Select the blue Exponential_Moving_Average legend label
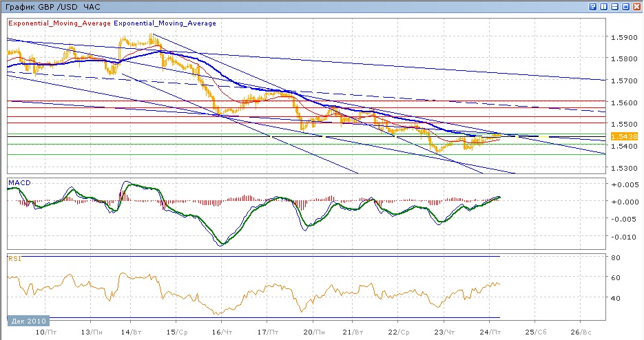644x340 pixels. [165, 23]
